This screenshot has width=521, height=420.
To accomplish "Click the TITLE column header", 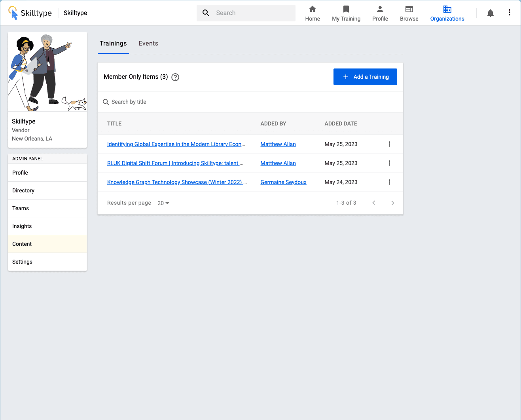I will tap(114, 124).
